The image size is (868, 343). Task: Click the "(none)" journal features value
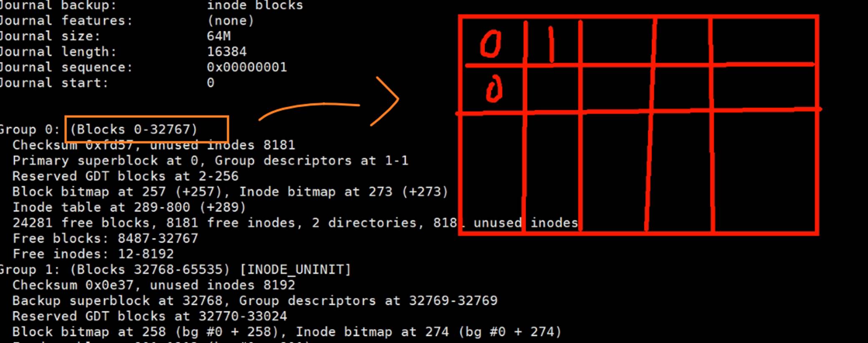click(x=230, y=20)
